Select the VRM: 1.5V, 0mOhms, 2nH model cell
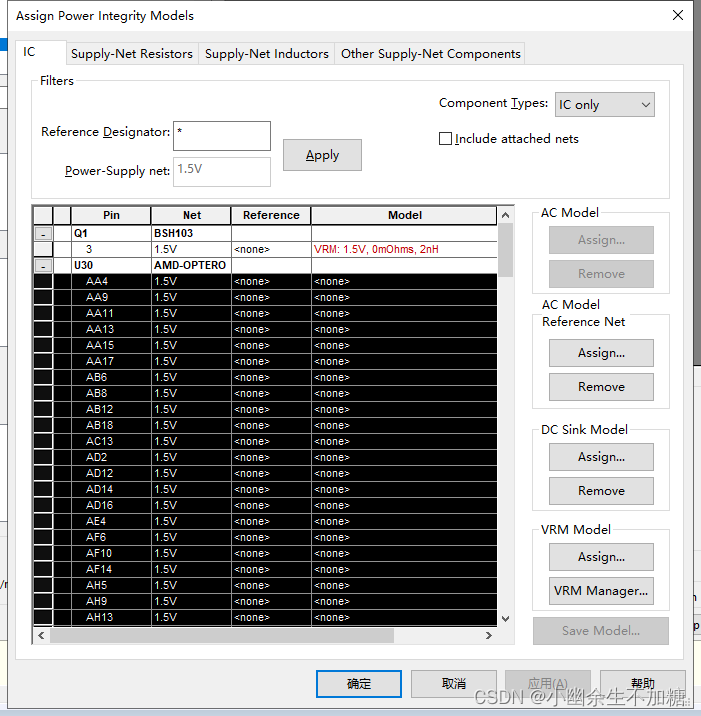 405,249
